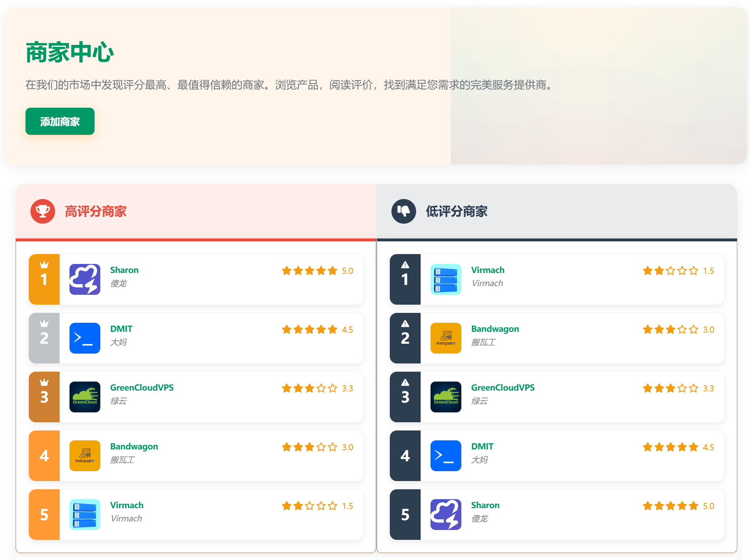Click Virmach's 1.5 stars in high-rated list
The height and width of the screenshot is (560, 750).
317,506
